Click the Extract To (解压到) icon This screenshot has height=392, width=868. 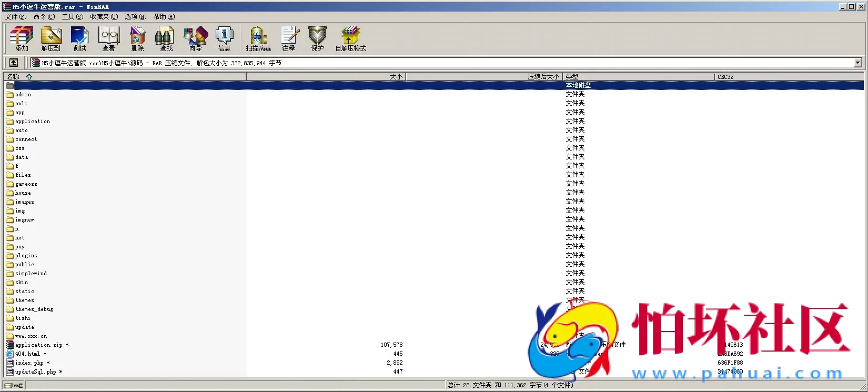[x=51, y=39]
